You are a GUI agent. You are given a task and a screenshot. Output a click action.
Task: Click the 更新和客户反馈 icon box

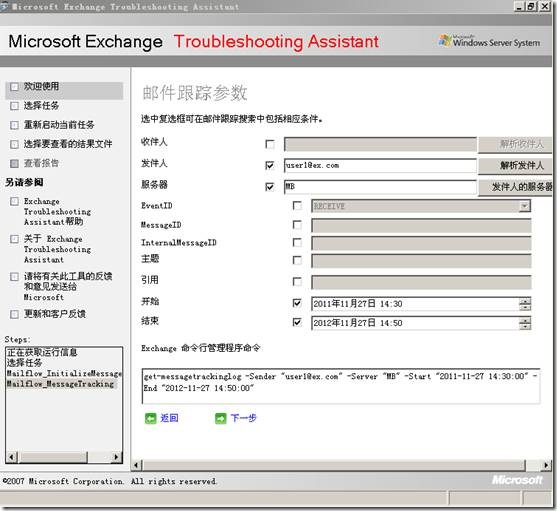click(x=14, y=314)
